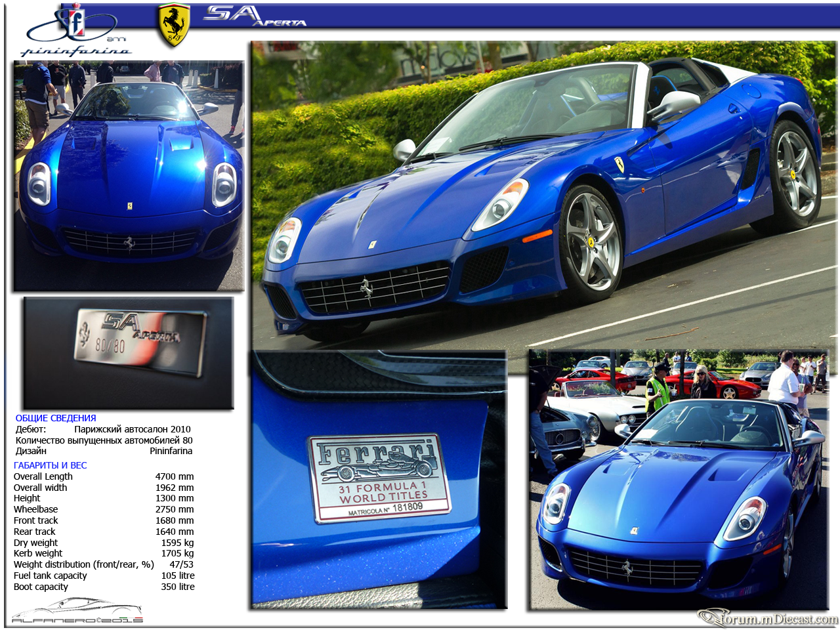Select the 1595 kg value
Image resolution: width=840 pixels, height=630 pixels.
(x=178, y=543)
